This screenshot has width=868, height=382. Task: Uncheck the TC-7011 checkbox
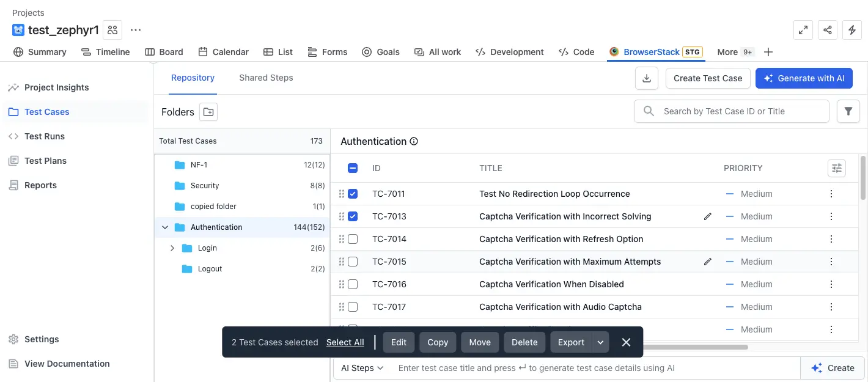pyautogui.click(x=353, y=194)
